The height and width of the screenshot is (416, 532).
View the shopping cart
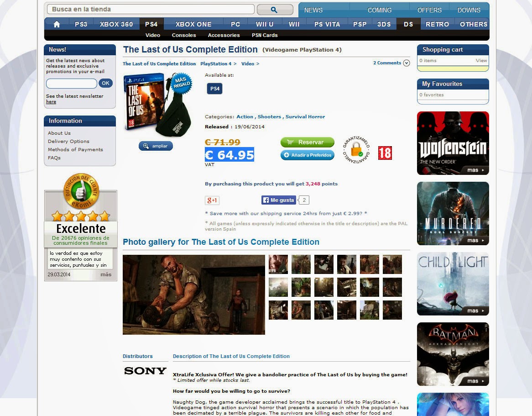(481, 60)
